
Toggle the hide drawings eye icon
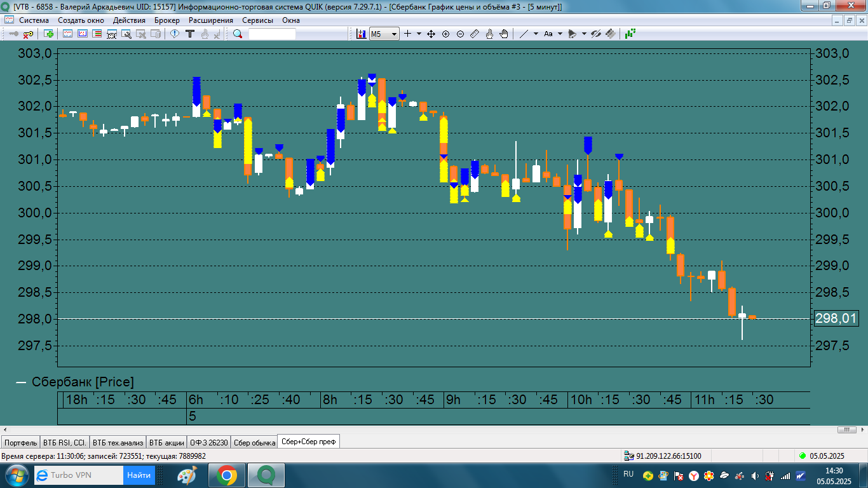(x=595, y=34)
